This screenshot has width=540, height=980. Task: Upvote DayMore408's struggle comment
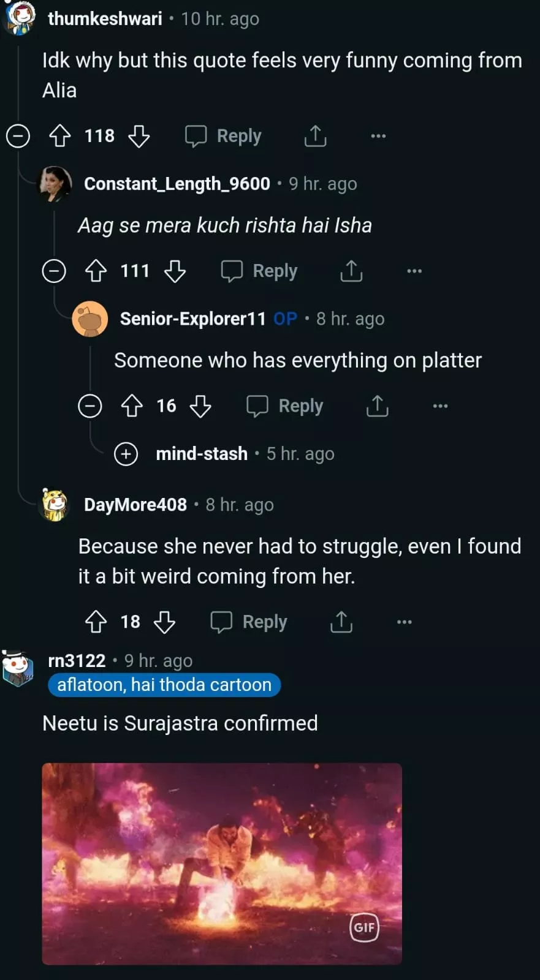pos(96,622)
